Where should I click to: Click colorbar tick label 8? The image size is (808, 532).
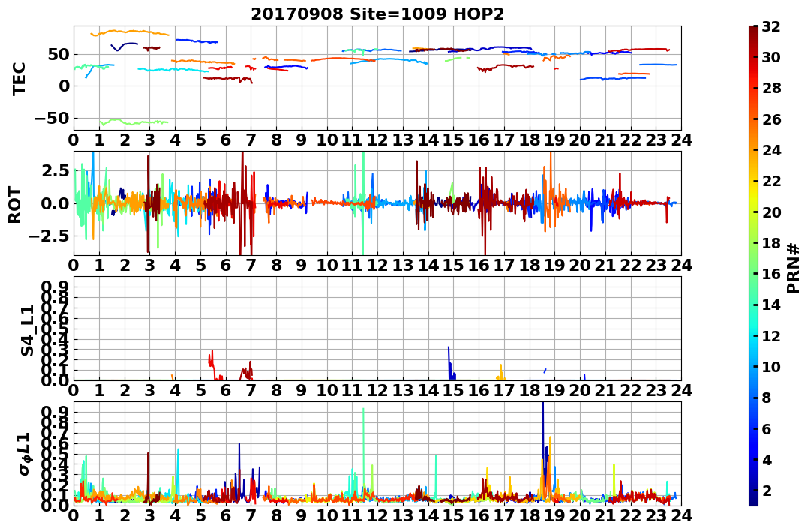[766, 398]
